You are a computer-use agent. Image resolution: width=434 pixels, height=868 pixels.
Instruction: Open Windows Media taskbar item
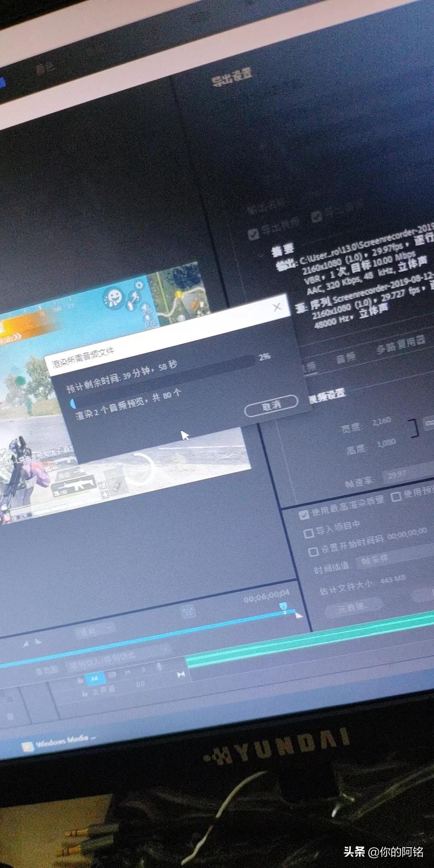click(x=59, y=741)
